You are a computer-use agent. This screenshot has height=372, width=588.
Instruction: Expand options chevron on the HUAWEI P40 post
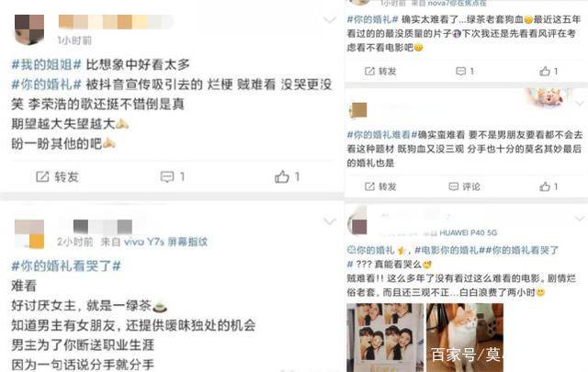click(580, 218)
